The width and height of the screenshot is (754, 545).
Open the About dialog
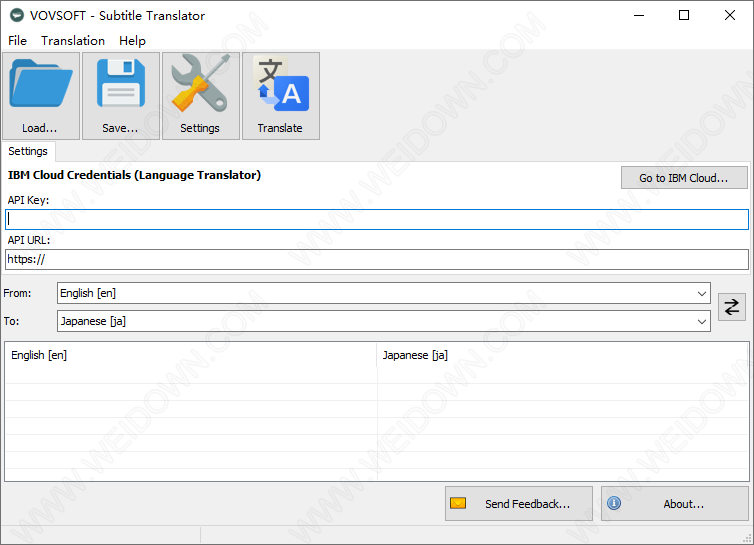pyautogui.click(x=675, y=504)
